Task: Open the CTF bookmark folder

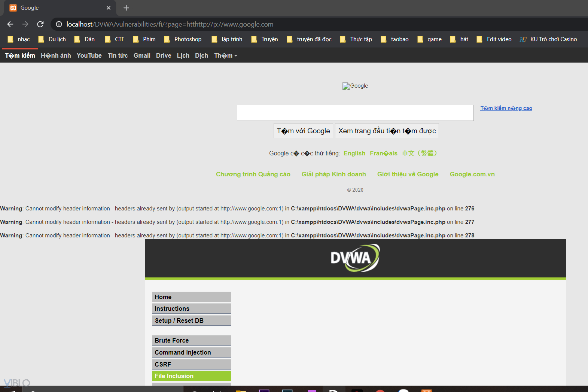Action: click(x=115, y=39)
